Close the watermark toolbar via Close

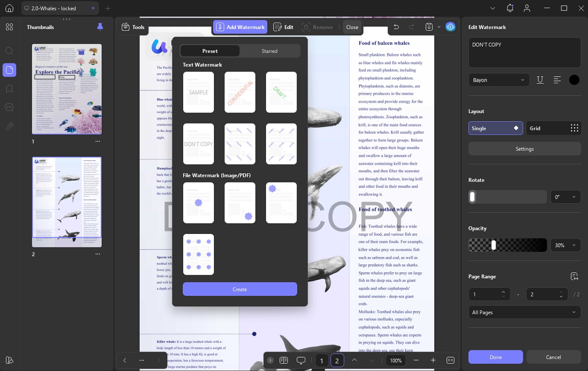tap(352, 27)
